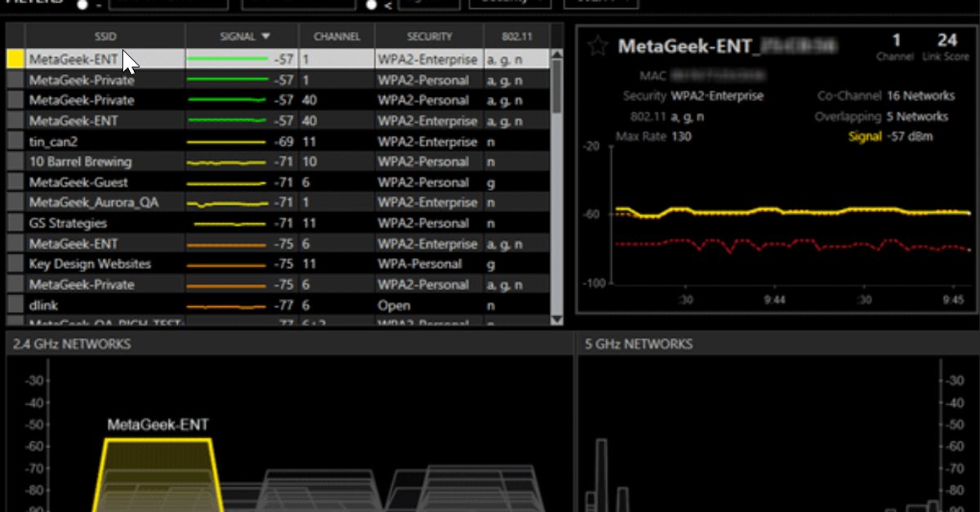Click WPA2-Enterprise security value in details panel
The height and width of the screenshot is (512, 980).
718,96
